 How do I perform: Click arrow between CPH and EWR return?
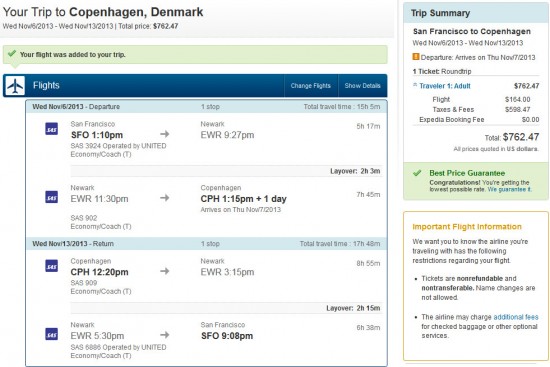point(165,271)
